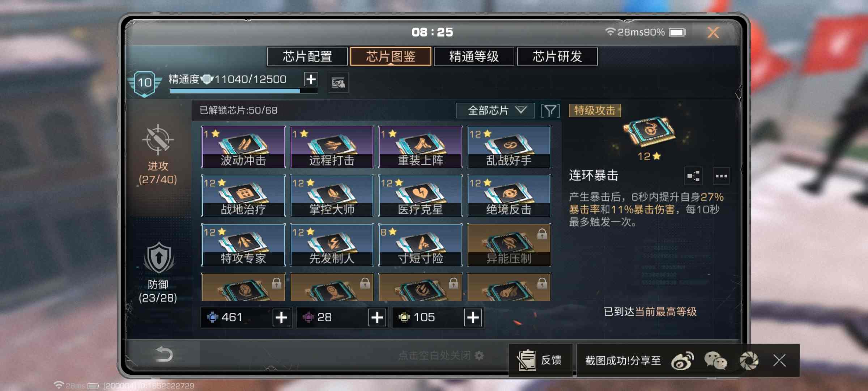Open the chip filter funnel icon
Screen dimensions: 868x391
pyautogui.click(x=550, y=110)
